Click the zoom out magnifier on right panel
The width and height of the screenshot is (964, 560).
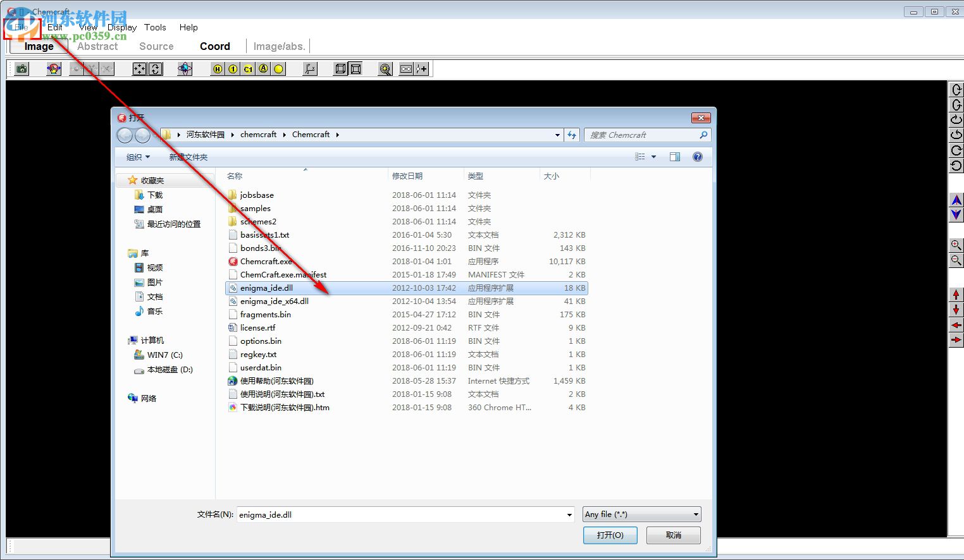click(956, 260)
